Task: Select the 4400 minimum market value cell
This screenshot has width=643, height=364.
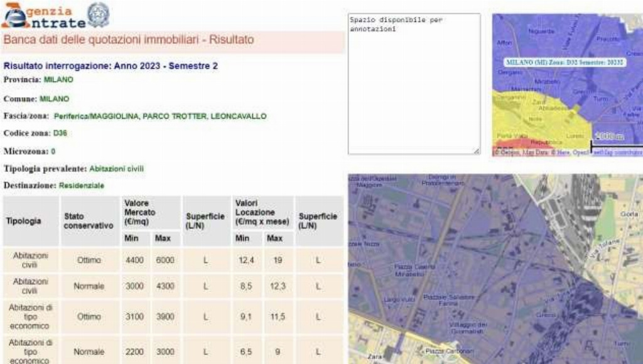Action: pos(134,260)
